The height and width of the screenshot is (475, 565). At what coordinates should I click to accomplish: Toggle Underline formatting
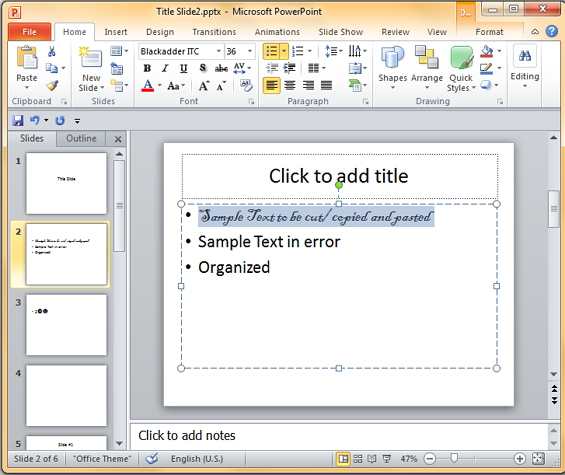pos(183,68)
